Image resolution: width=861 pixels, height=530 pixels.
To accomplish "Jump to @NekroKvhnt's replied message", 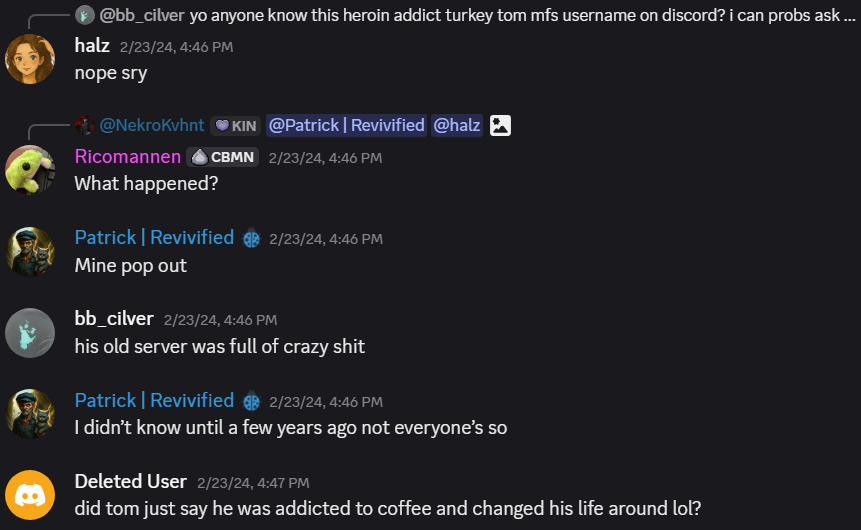I will (152, 126).
